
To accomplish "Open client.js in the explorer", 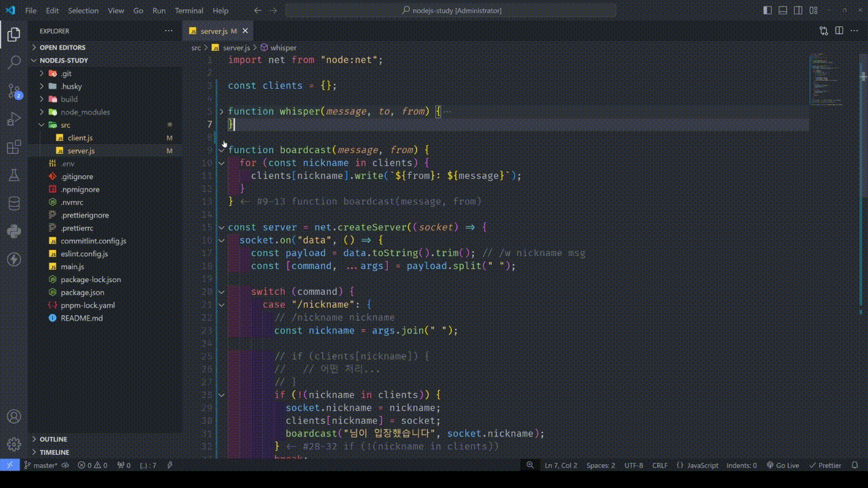I will click(x=80, y=138).
